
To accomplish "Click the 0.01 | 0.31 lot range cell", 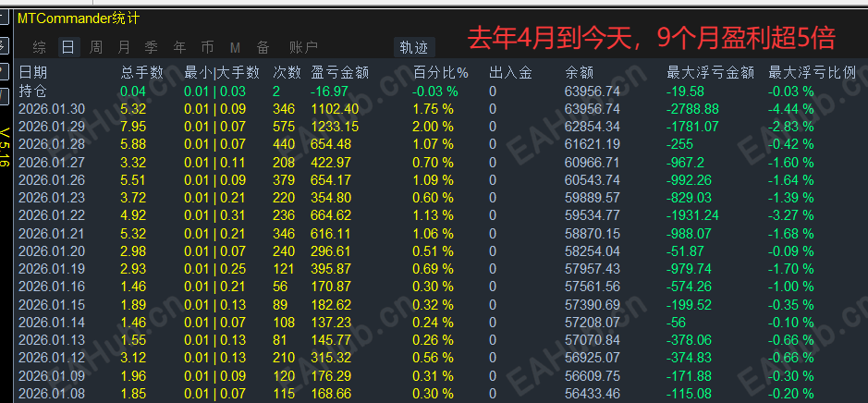I will [x=214, y=216].
